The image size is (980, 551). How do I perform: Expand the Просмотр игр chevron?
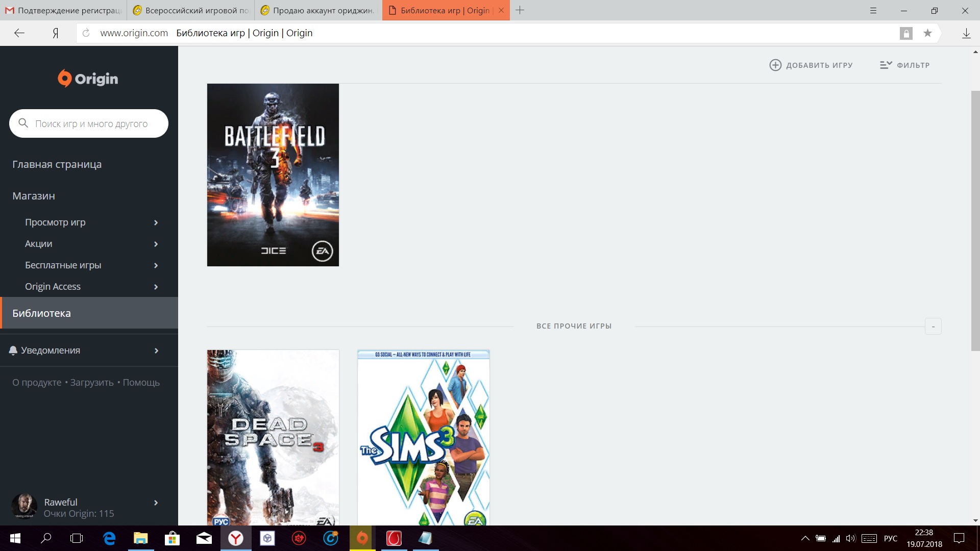156,222
